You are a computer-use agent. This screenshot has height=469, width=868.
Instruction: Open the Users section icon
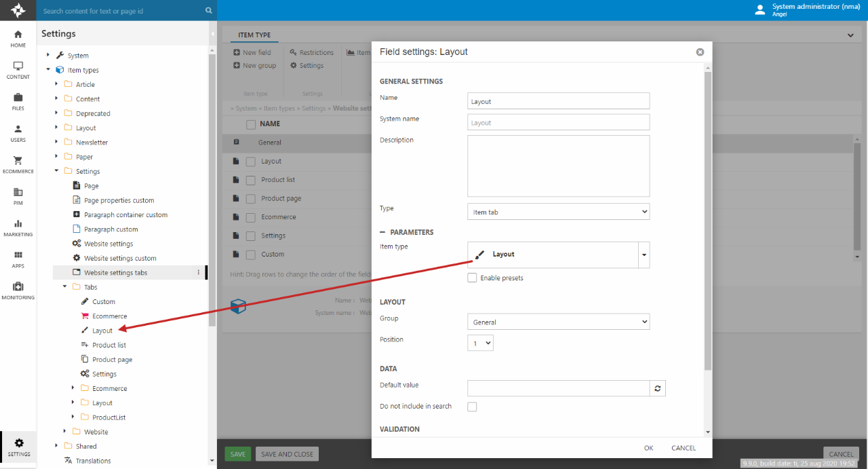(x=18, y=133)
